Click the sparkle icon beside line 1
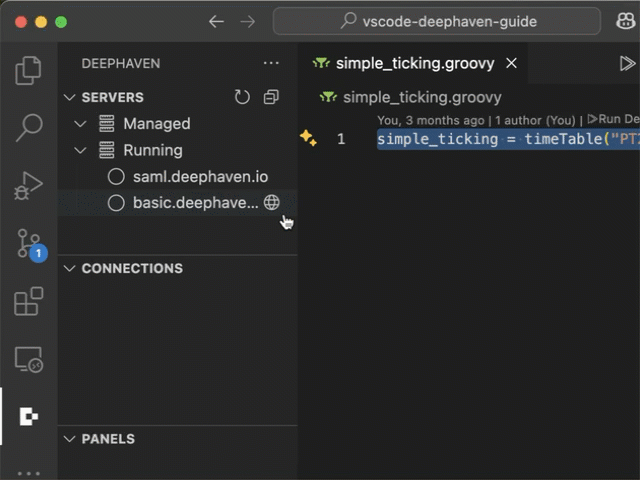 (308, 139)
